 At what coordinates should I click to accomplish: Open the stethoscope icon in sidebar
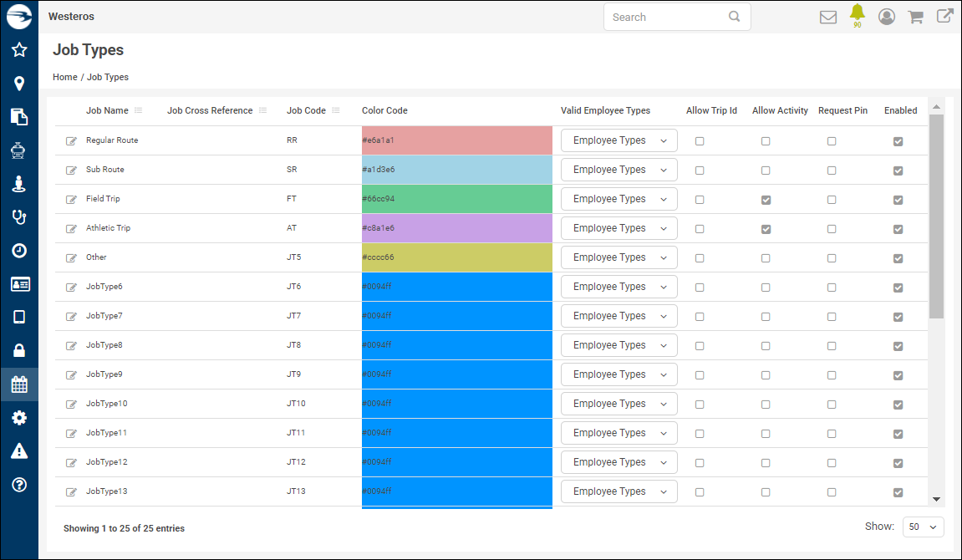coord(19,217)
